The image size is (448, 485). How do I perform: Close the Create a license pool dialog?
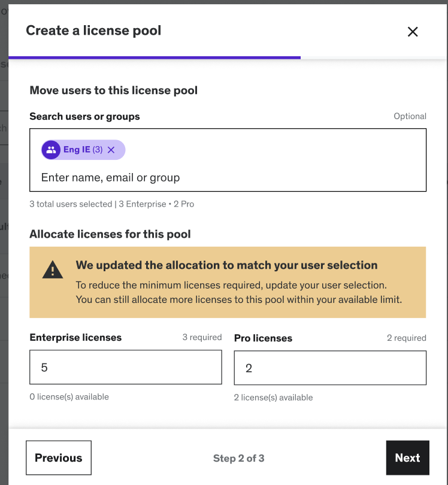(x=413, y=32)
